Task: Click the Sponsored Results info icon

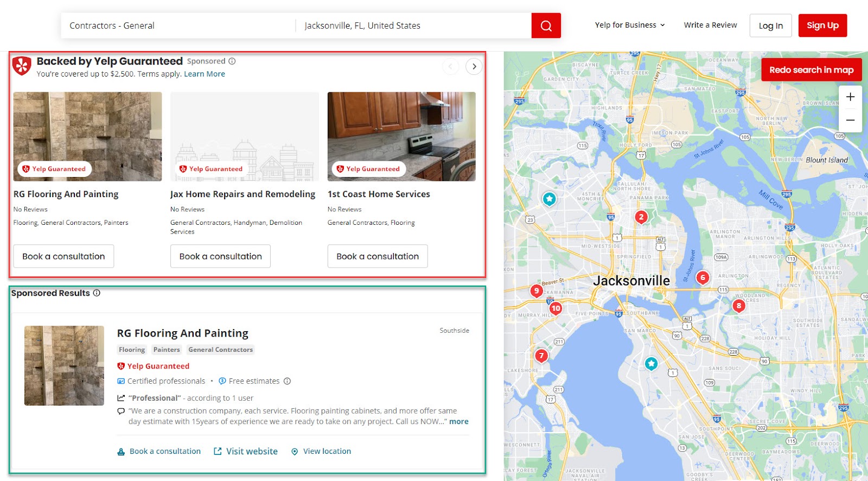Action: [x=97, y=293]
